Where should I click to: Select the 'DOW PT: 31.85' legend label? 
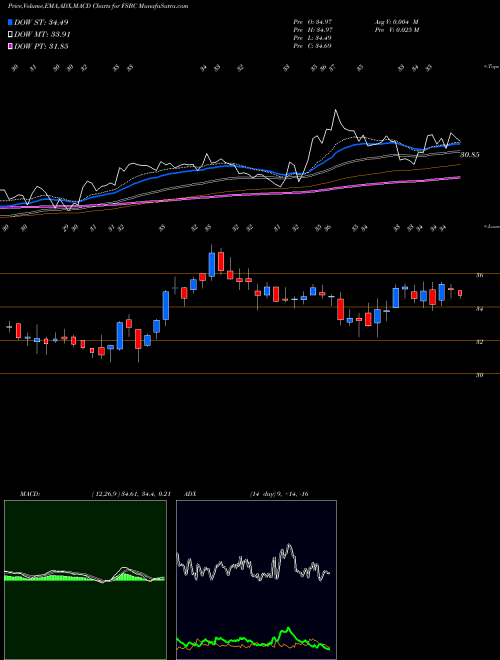point(41,47)
